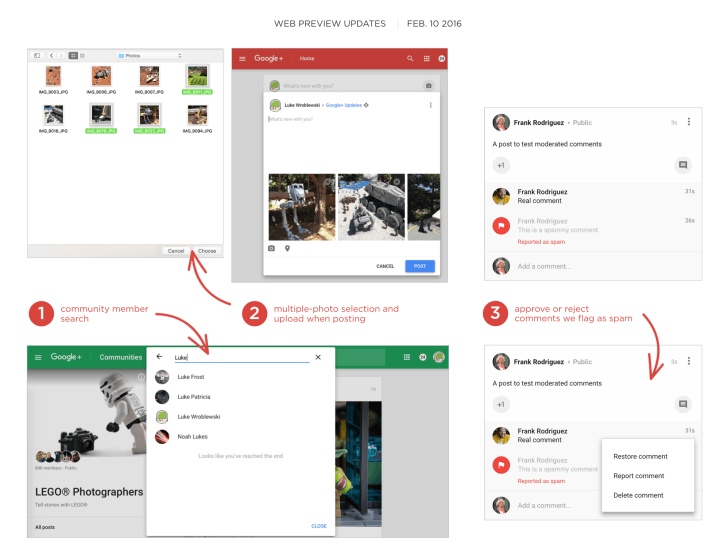Click the 'Add a comment...' field in top post
The width and height of the screenshot is (728, 555).
coord(545,266)
